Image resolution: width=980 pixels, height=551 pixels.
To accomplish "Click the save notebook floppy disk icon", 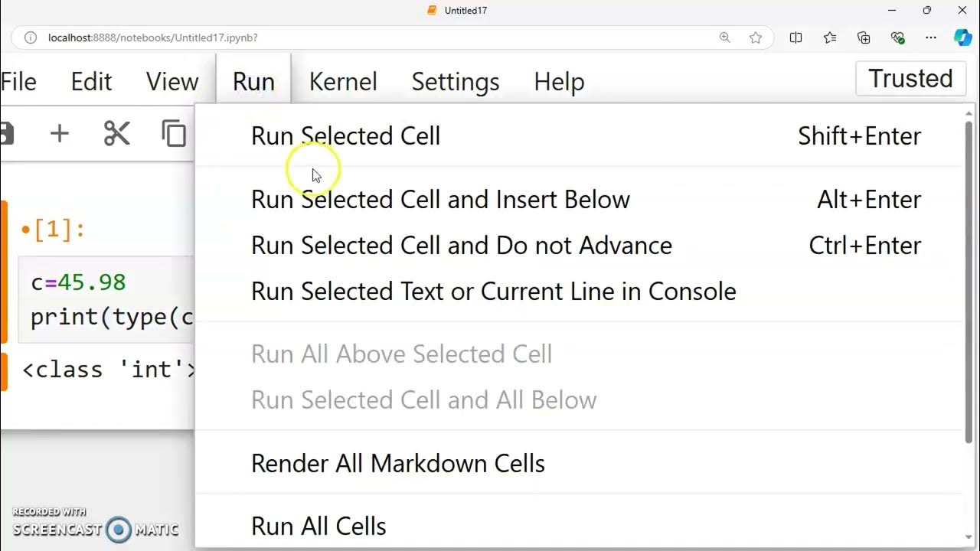I will [x=6, y=134].
